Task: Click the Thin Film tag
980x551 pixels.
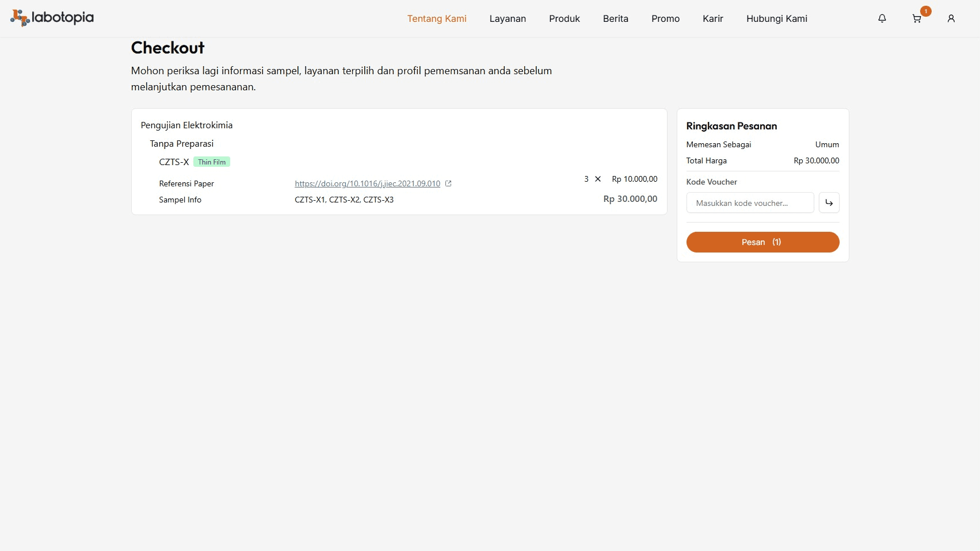Action: point(212,162)
